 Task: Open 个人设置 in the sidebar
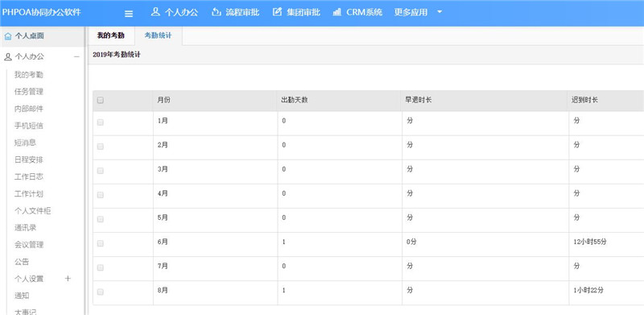29,279
